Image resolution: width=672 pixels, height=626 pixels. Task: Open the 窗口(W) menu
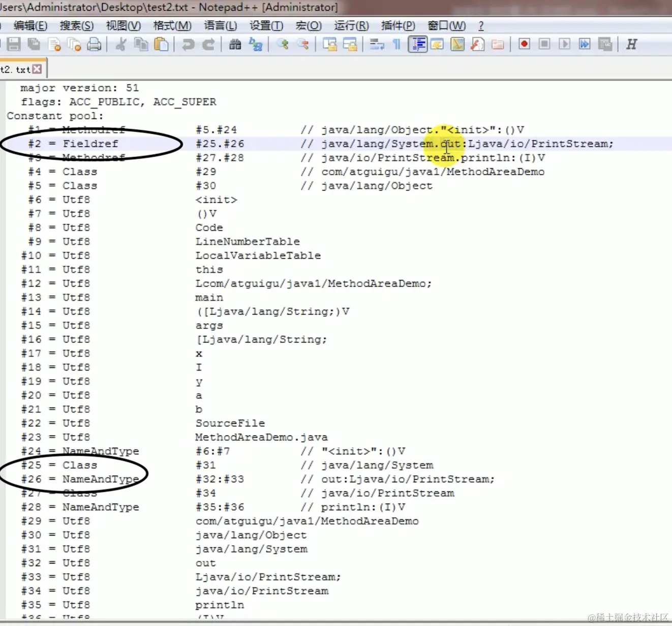pos(446,25)
